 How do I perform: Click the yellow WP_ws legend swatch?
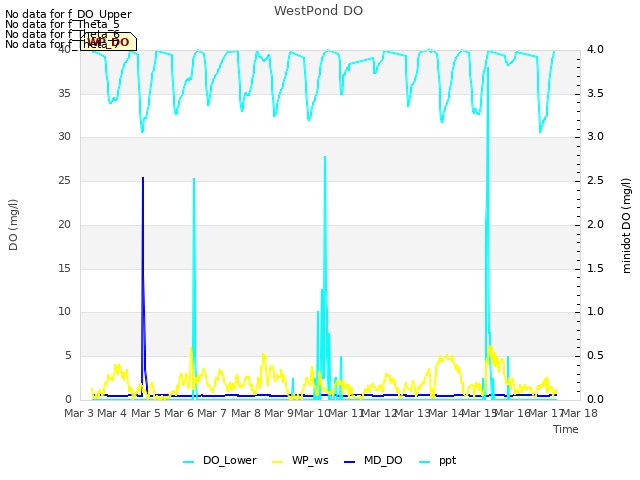(x=277, y=462)
